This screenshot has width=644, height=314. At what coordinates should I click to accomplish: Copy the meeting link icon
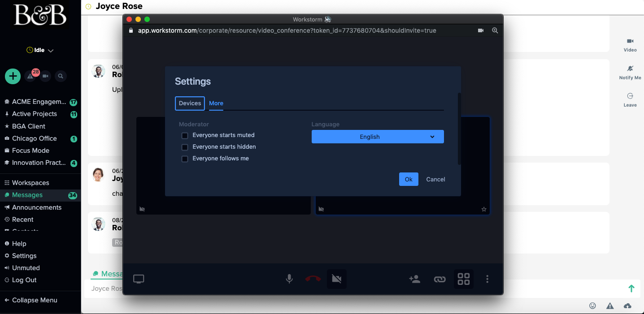tap(439, 279)
